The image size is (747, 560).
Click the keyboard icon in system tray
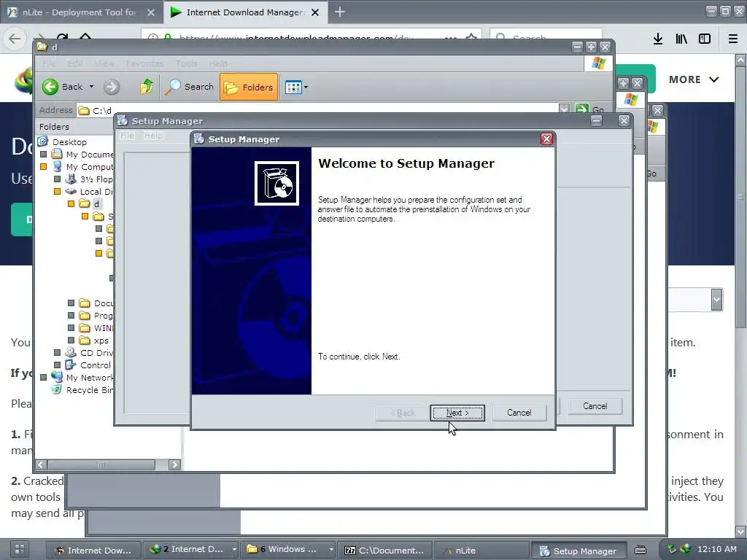click(640, 550)
